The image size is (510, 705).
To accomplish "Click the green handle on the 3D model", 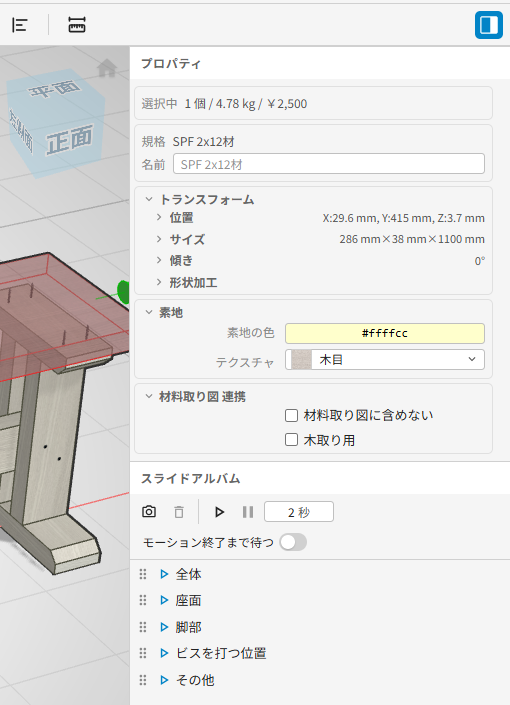I will 123,291.
